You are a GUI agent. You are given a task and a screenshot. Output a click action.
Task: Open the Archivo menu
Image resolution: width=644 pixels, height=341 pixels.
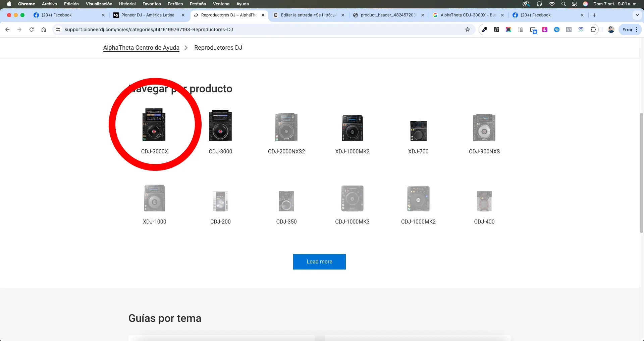pos(49,4)
